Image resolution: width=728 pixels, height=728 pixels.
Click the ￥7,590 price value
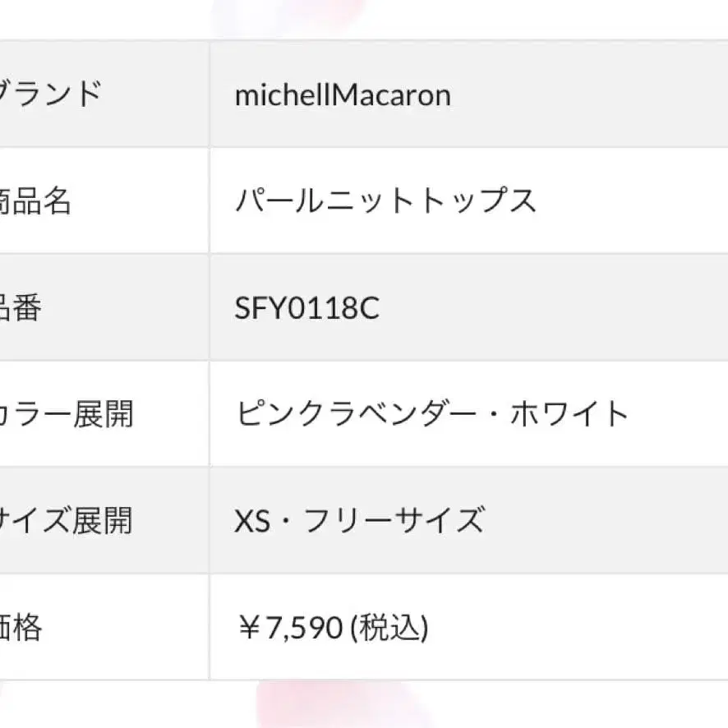[x=289, y=629]
